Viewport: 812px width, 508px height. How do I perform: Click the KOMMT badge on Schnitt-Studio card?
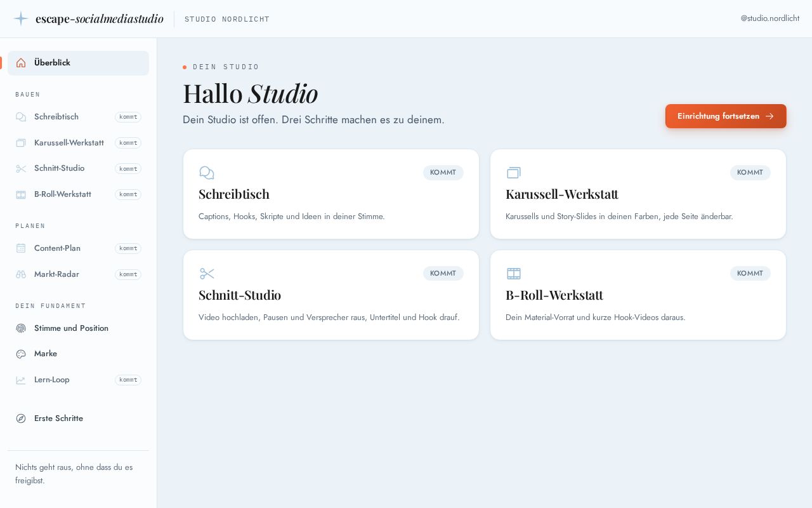click(443, 274)
